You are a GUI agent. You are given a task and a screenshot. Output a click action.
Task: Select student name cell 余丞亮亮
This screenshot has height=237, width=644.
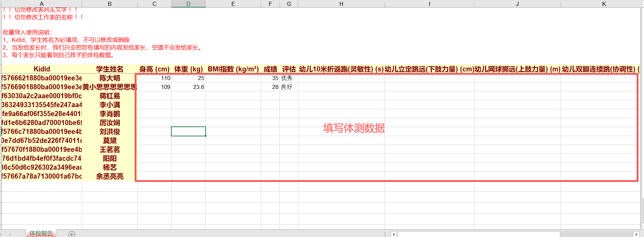[110, 176]
